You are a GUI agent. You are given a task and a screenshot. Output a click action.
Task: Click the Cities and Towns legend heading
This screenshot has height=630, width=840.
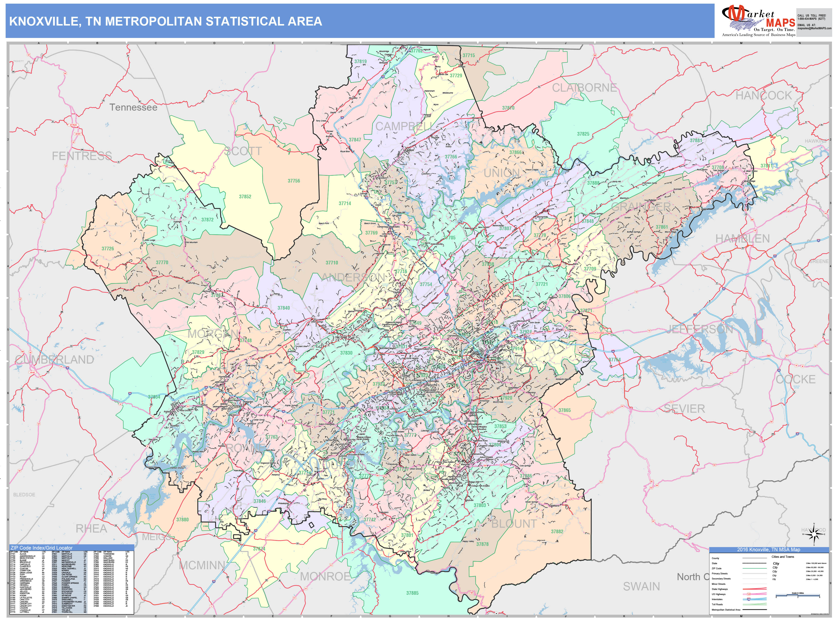(x=783, y=557)
